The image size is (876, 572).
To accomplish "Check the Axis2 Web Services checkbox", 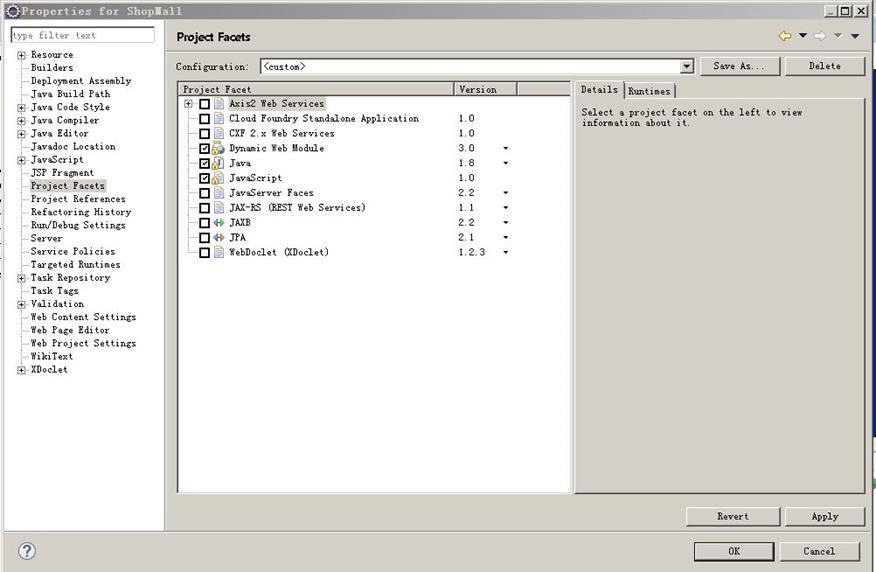I will pyautogui.click(x=204, y=104).
